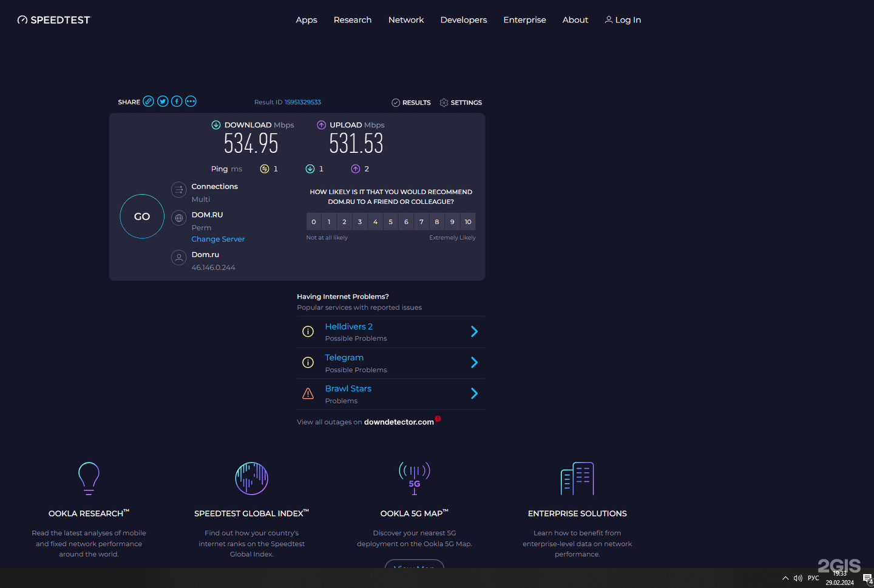Click the Multi connections label
The image size is (874, 588).
[x=201, y=199]
